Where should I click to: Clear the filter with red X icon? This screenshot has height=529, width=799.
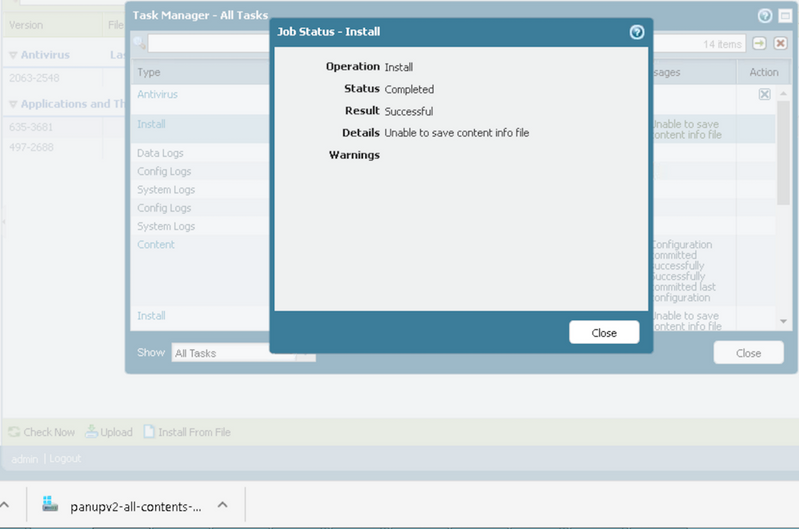click(780, 43)
